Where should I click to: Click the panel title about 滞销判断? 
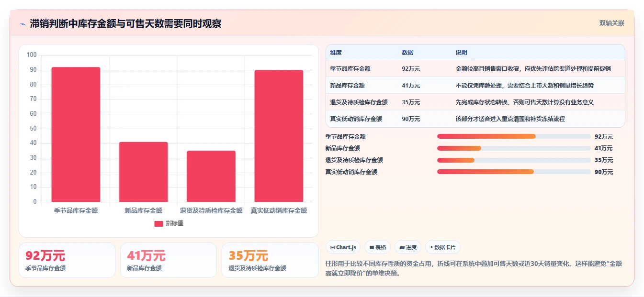click(125, 24)
